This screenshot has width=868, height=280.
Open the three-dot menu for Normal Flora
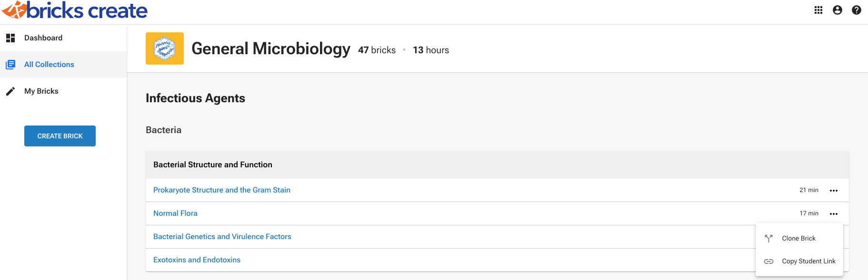[834, 213]
